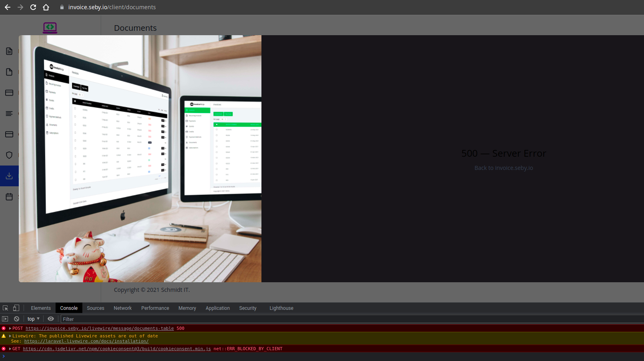Open the 'top' execution context dropdown

pos(33,318)
